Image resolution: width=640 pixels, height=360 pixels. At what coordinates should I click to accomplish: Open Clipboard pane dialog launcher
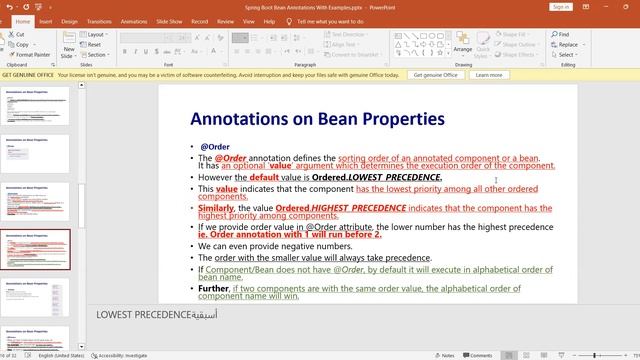[53, 65]
